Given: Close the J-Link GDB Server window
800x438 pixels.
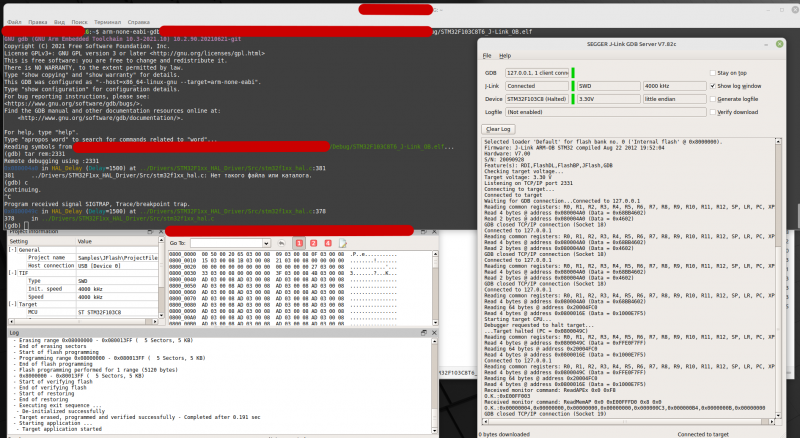Looking at the screenshot, I should pos(780,44).
